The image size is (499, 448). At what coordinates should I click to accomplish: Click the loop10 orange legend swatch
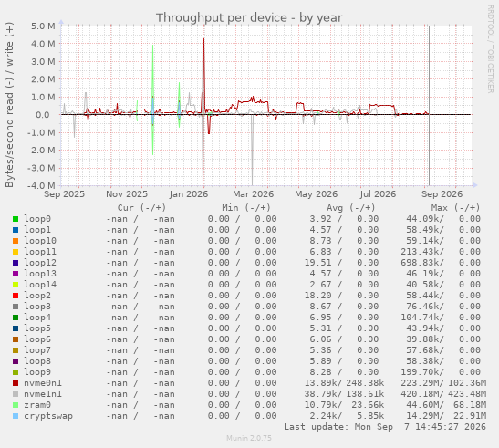pyautogui.click(x=16, y=241)
